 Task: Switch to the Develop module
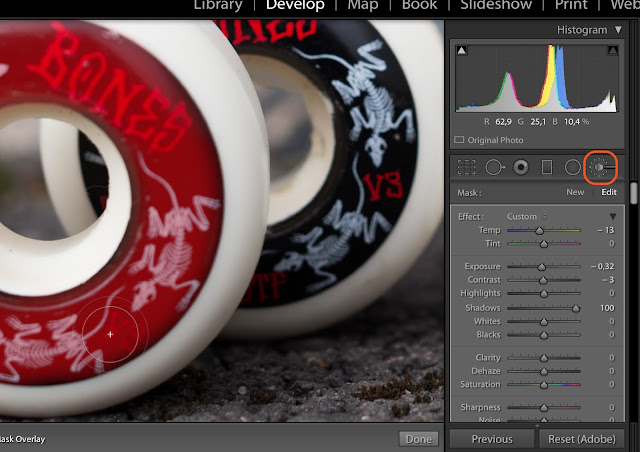click(295, 5)
